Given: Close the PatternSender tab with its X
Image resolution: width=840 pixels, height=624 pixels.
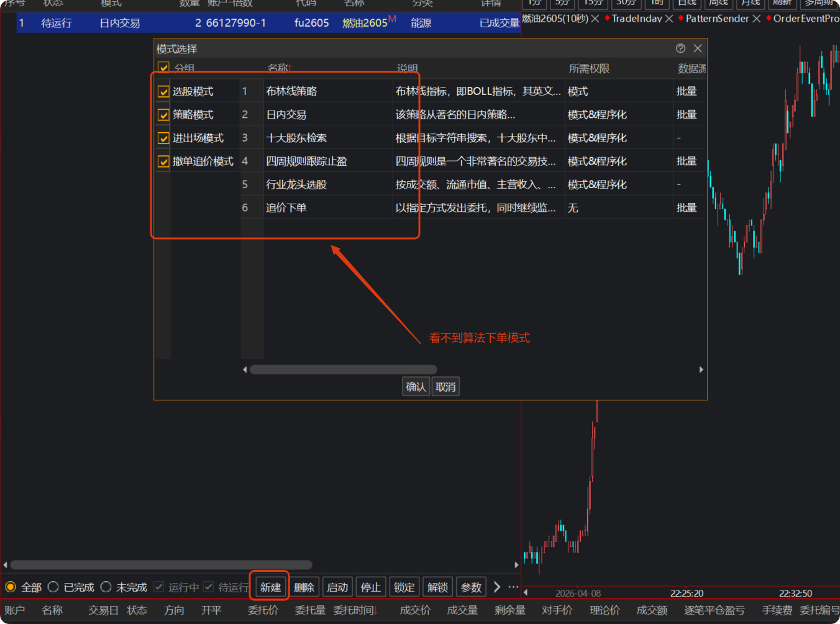Looking at the screenshot, I should 756,19.
